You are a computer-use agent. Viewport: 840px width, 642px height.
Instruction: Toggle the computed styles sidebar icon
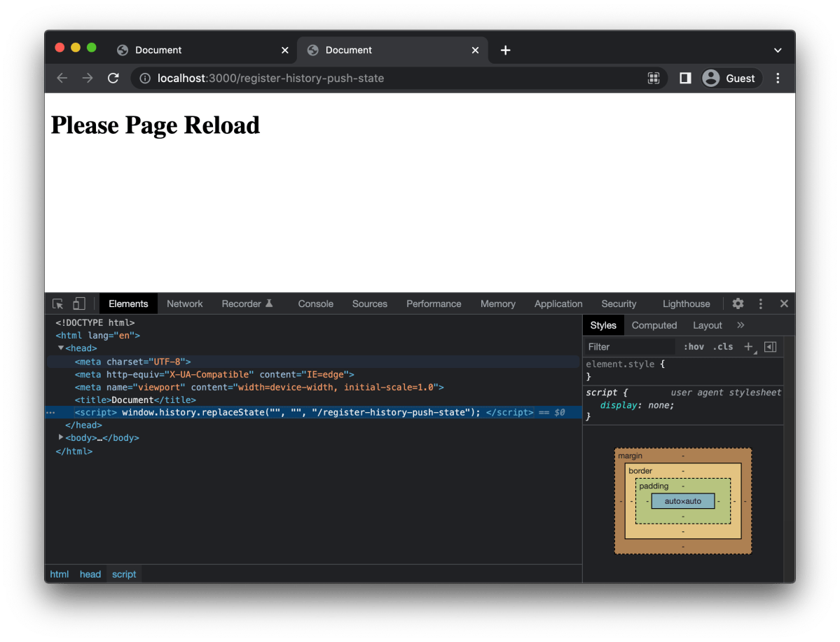(x=771, y=347)
